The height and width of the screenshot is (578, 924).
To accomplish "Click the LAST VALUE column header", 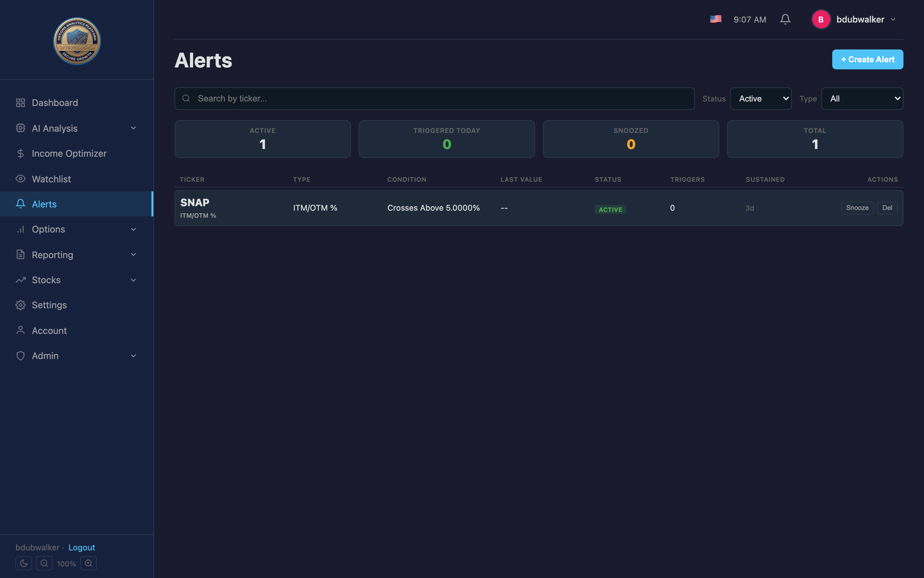I will (521, 180).
